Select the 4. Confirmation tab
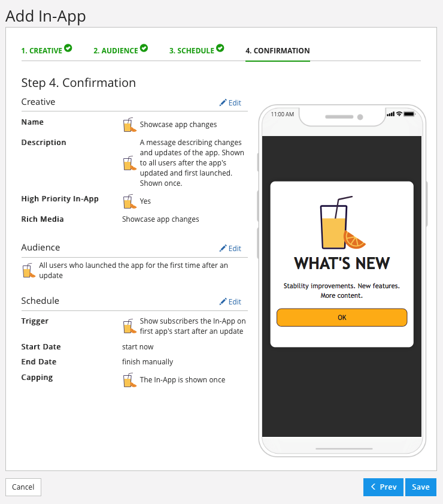The image size is (443, 504). pos(278,51)
